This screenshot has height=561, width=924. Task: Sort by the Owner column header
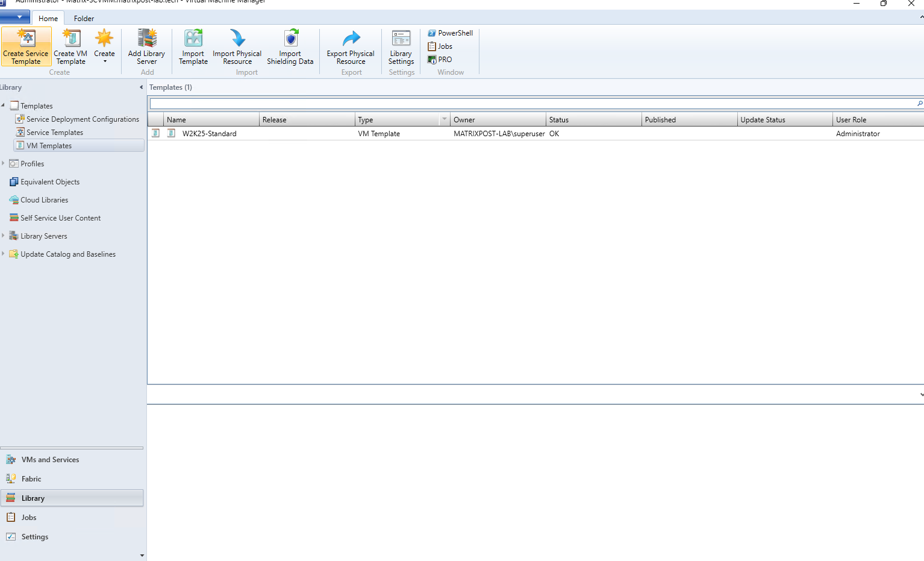[498, 120]
